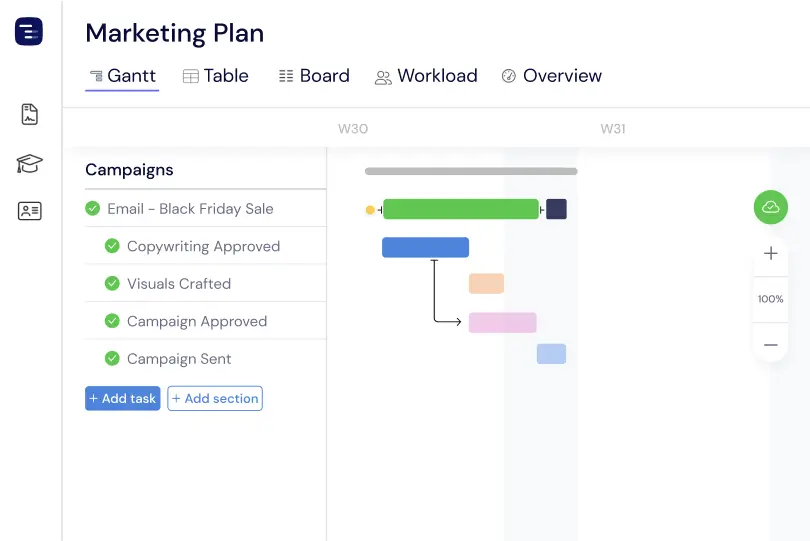Click the green cloud sync button
Screen dimensions: 810x541
[x=770, y=207]
